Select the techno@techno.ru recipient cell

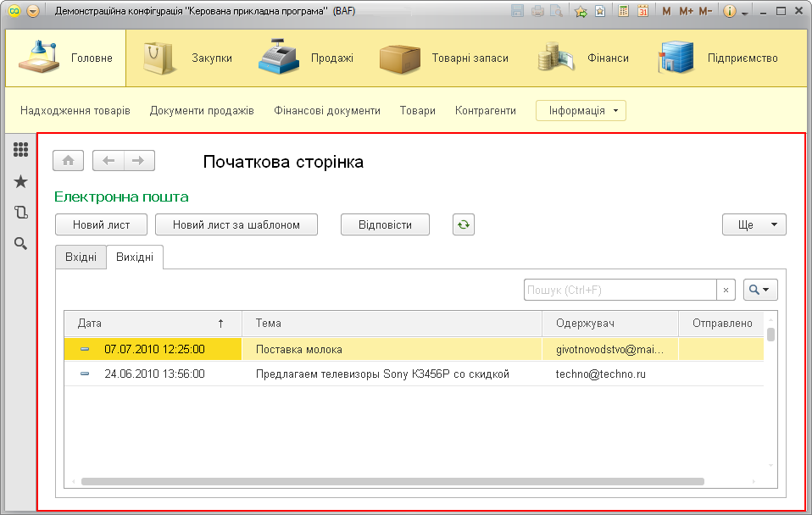[610, 374]
